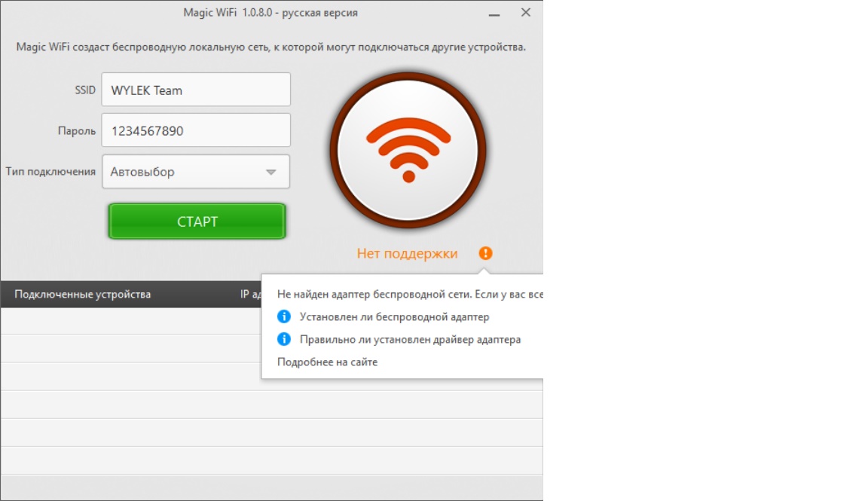Viewport: 868px width, 501px height.
Task: Click the first empty row in devices list
Action: tap(131, 321)
